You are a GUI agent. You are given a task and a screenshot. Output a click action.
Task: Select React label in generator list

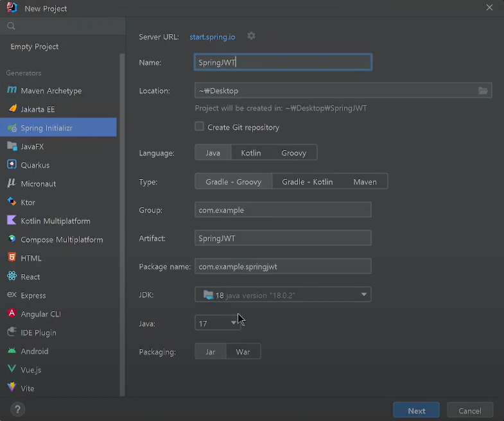click(x=30, y=277)
